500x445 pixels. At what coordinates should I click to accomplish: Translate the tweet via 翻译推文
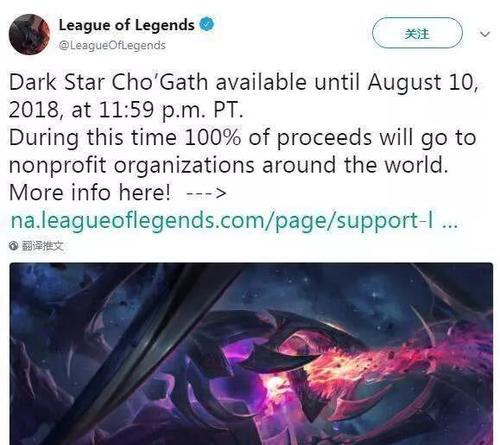pos(42,246)
